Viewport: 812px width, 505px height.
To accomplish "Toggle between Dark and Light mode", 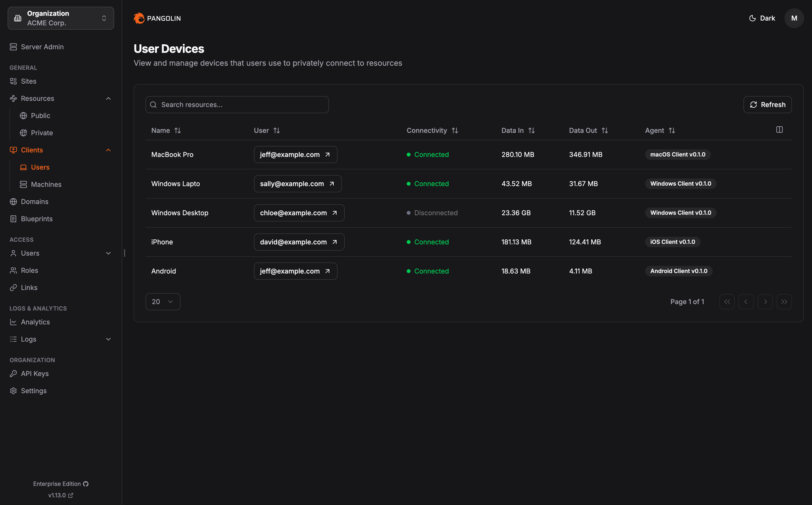I will point(762,18).
